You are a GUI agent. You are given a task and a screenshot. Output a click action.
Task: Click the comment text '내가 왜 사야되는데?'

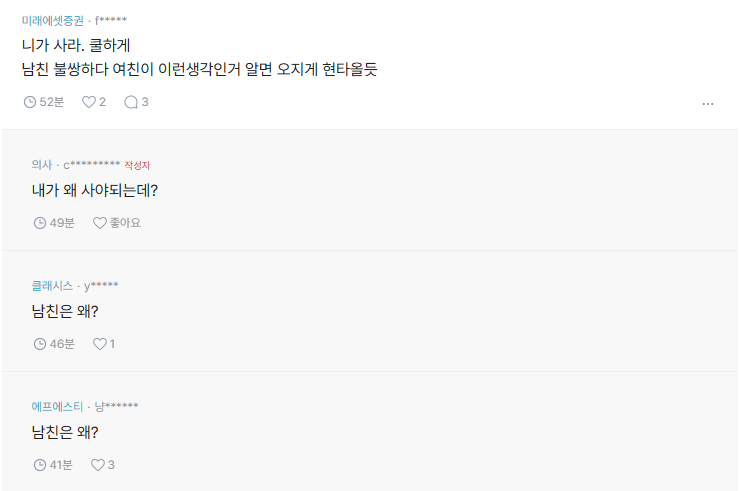click(95, 190)
